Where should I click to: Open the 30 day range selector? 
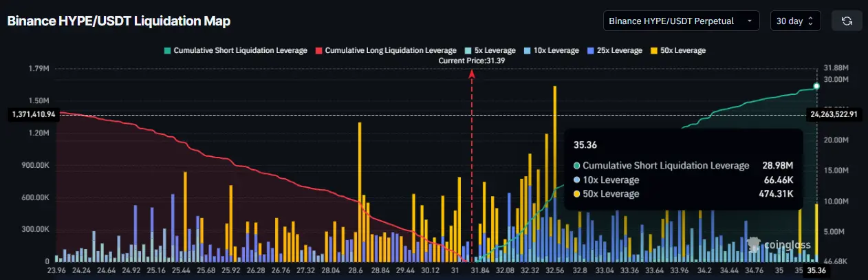[x=796, y=21]
